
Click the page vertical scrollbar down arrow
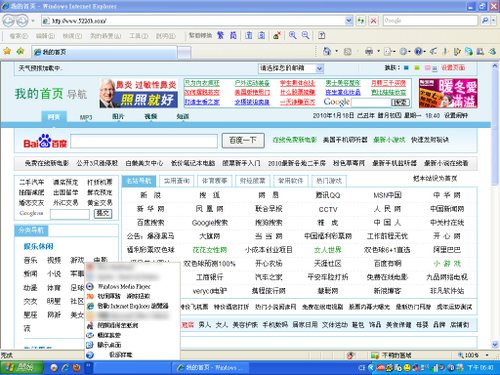tap(495, 345)
